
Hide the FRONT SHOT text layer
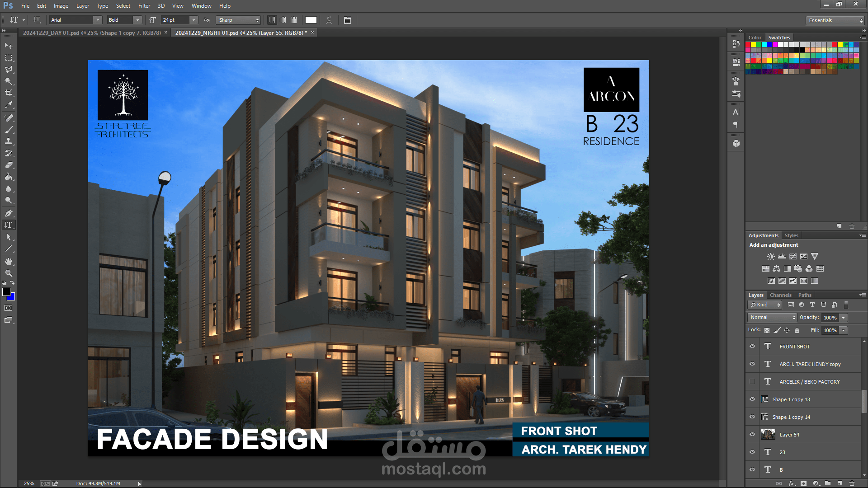pos(752,347)
